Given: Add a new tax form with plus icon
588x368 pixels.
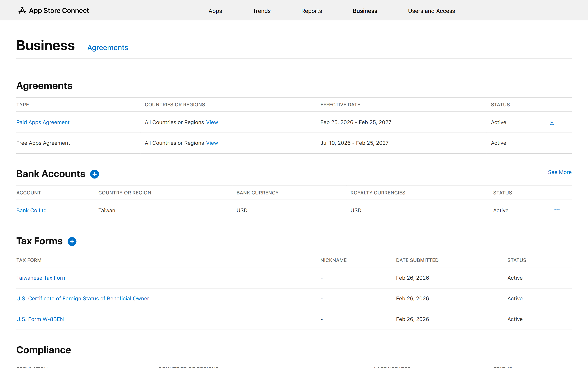Looking at the screenshot, I should point(72,241).
